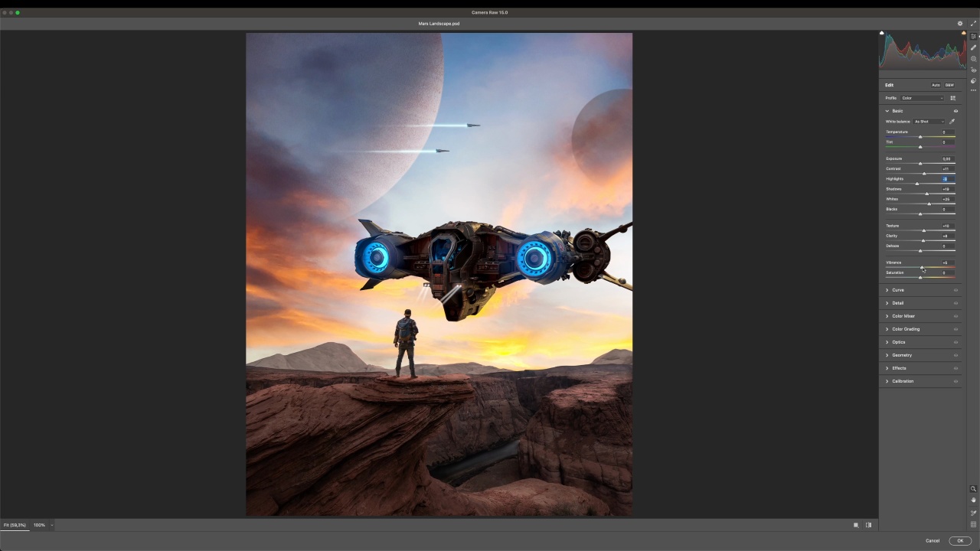Click the Auto adjustment button
Image resolution: width=980 pixels, height=551 pixels.
point(936,85)
